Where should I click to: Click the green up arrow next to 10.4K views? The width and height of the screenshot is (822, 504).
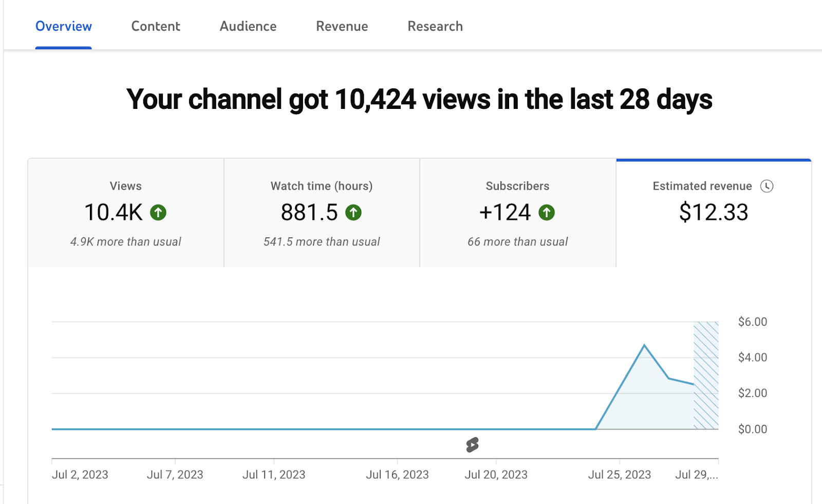pyautogui.click(x=158, y=212)
